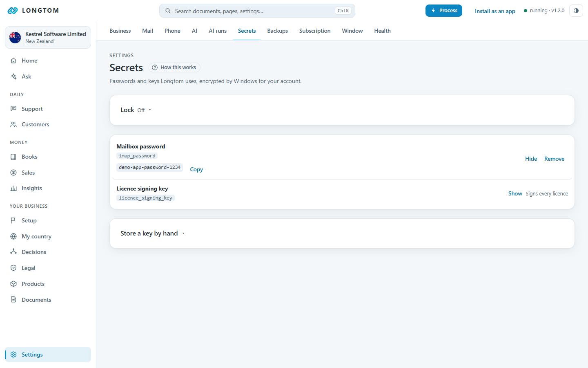Expand the Lock Off dropdown
This screenshot has height=368, width=588.
pyautogui.click(x=136, y=110)
